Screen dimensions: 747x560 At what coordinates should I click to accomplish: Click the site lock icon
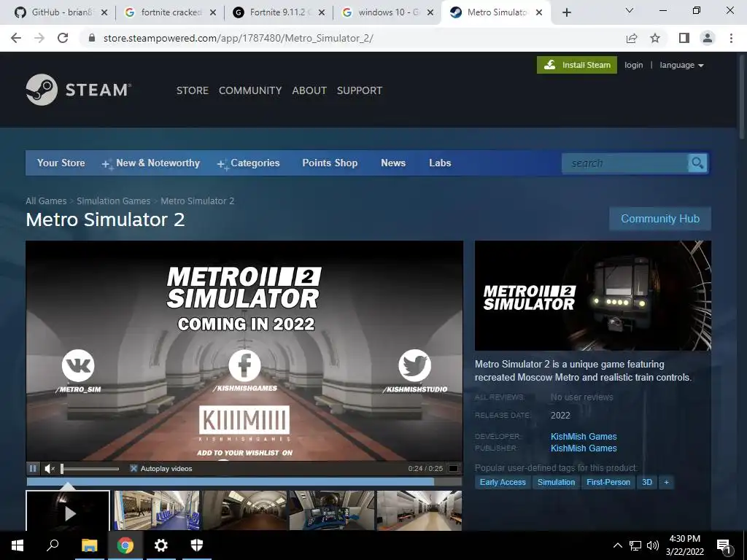click(92, 38)
